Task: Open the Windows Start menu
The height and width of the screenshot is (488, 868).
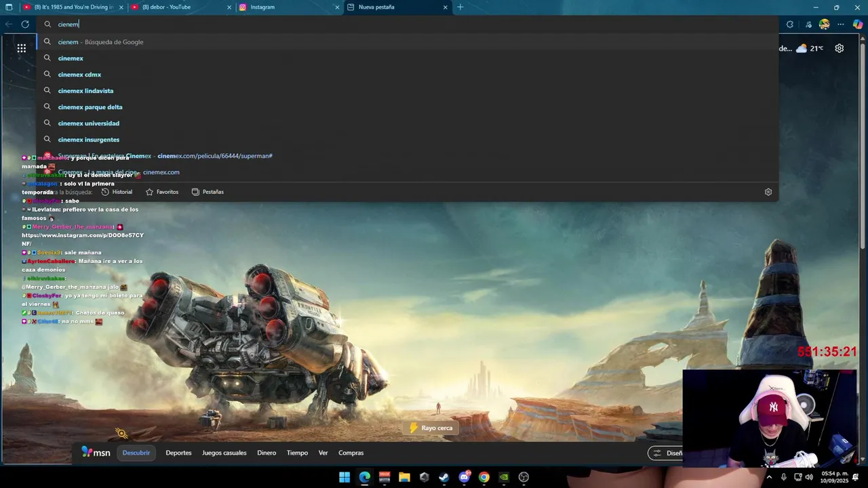Action: tap(344, 477)
